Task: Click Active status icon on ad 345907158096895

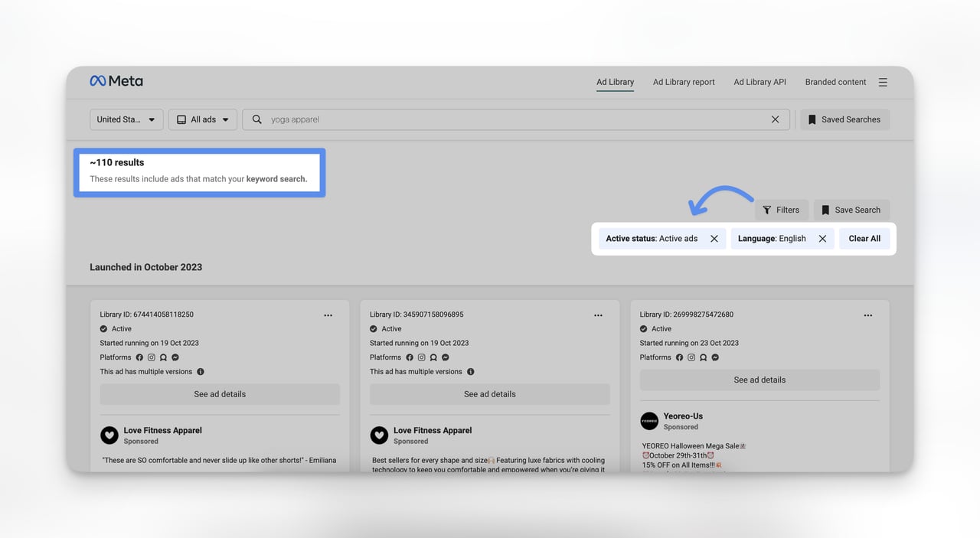Action: (x=374, y=329)
